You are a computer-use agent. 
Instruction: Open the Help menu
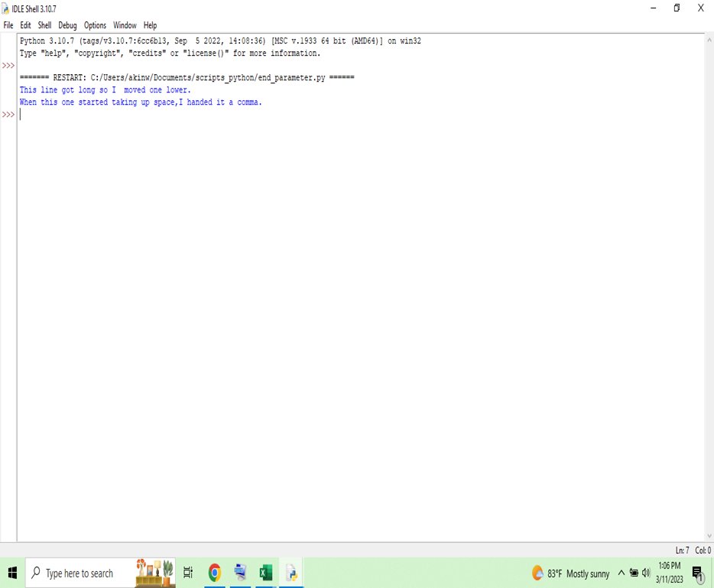pos(151,25)
